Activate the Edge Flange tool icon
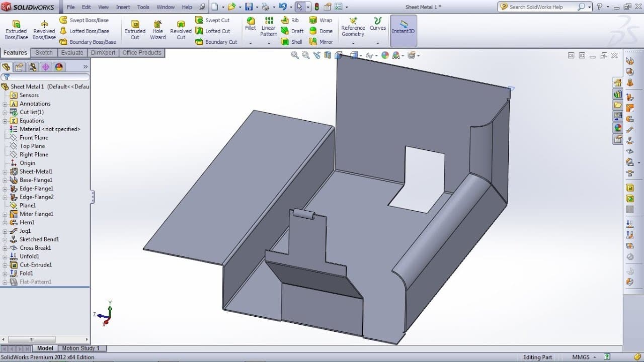Image resolution: width=644 pixels, height=362 pixels. (x=630, y=97)
